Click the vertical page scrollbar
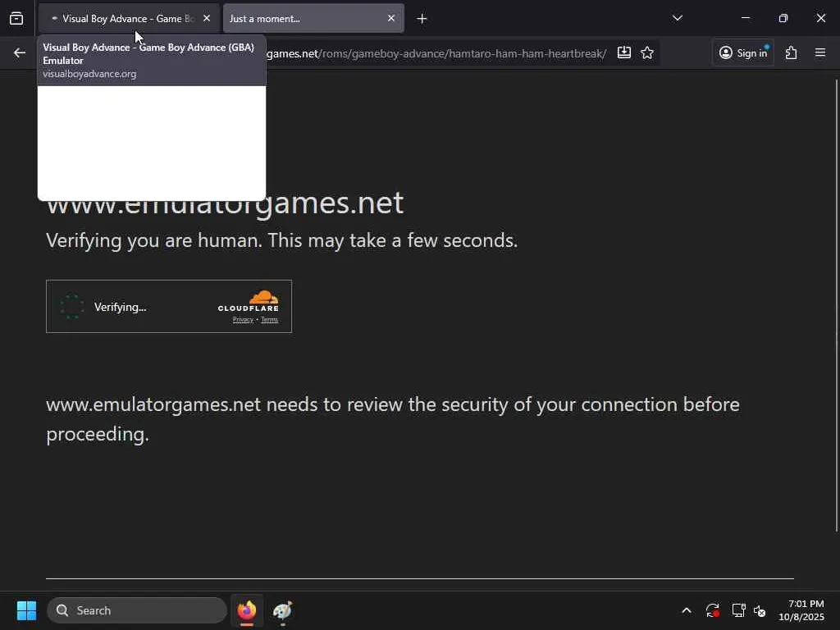840x630 pixels. (836, 305)
